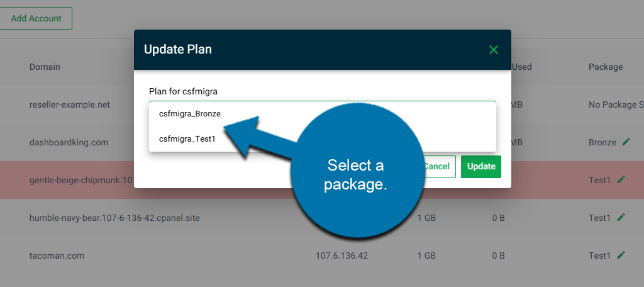
Task: Click the Package column header
Action: (606, 67)
